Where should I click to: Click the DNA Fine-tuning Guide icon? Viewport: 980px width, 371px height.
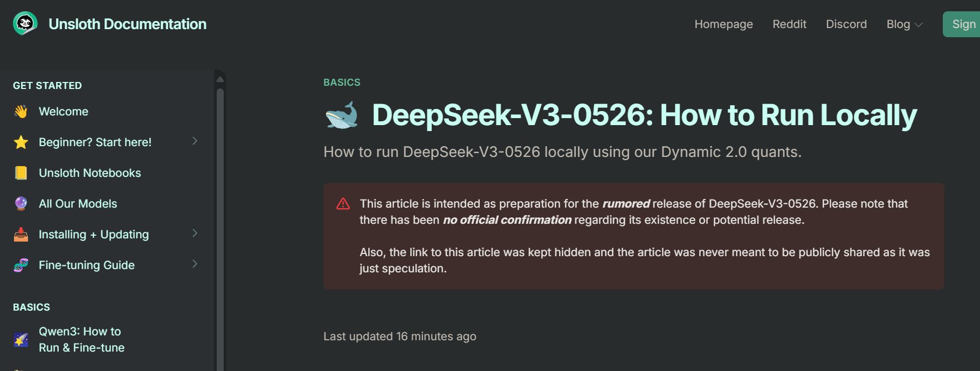click(21, 265)
